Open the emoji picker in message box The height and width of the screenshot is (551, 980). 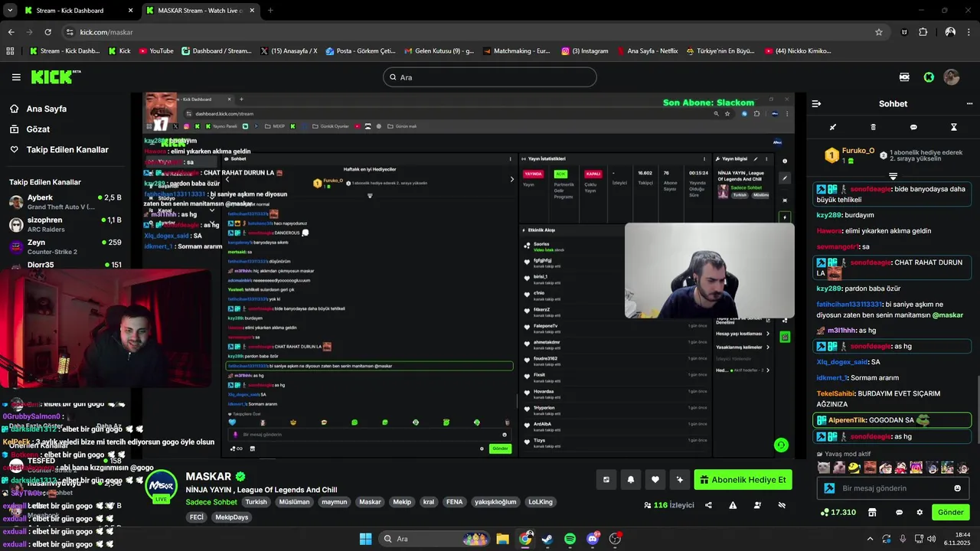[957, 488]
